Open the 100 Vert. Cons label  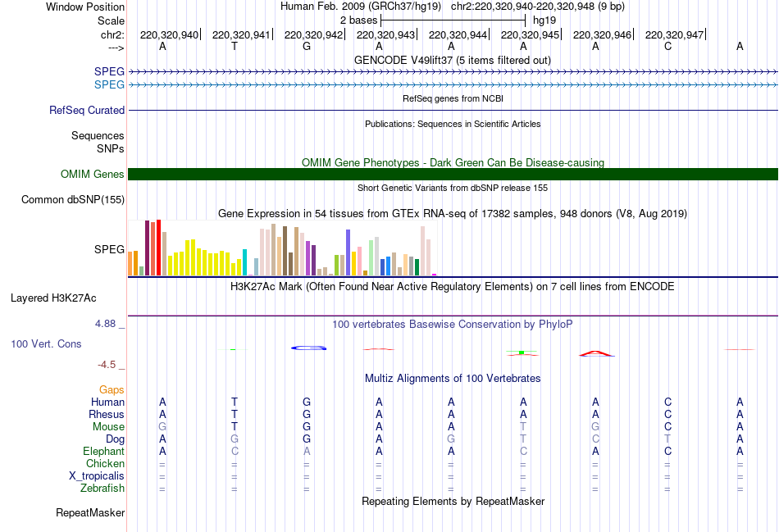46,343
